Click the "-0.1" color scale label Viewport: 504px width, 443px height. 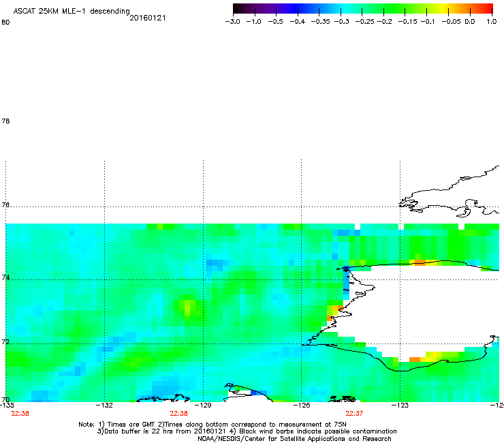coord(428,22)
